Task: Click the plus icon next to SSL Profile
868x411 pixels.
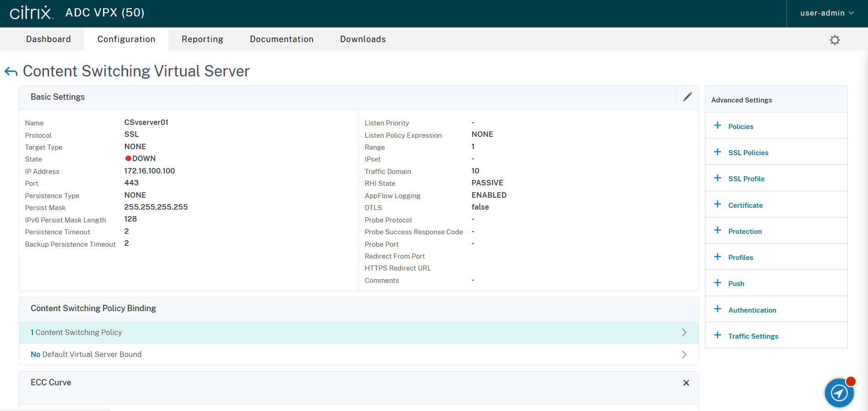Action: coord(717,178)
